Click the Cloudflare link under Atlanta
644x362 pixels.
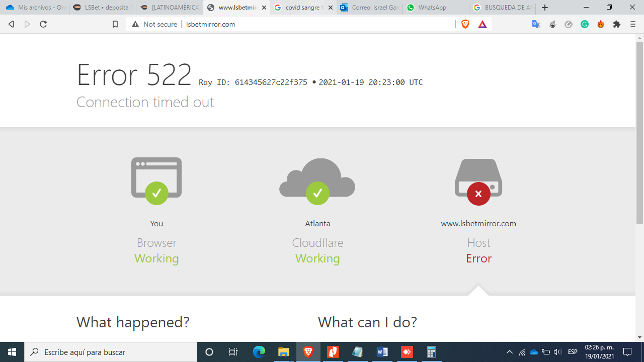click(x=317, y=243)
